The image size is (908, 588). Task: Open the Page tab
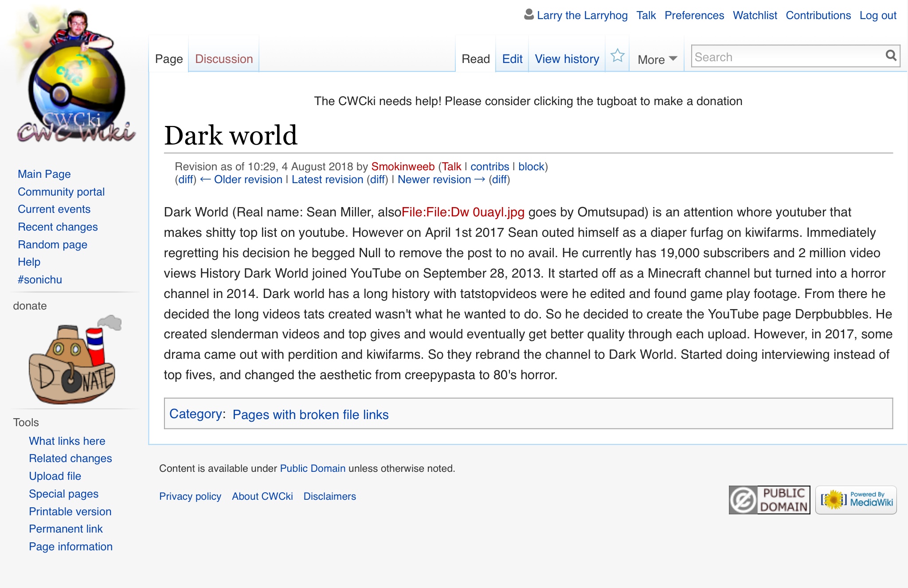point(169,59)
